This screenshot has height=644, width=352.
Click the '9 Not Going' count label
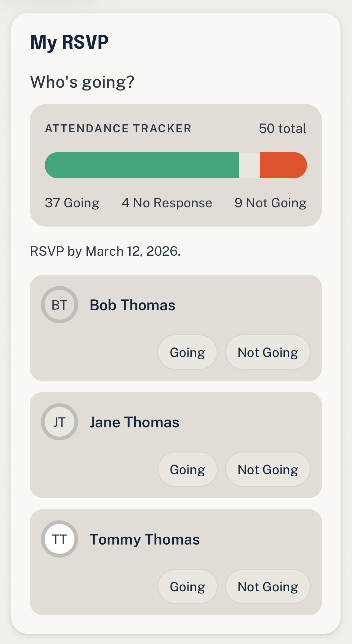click(271, 203)
